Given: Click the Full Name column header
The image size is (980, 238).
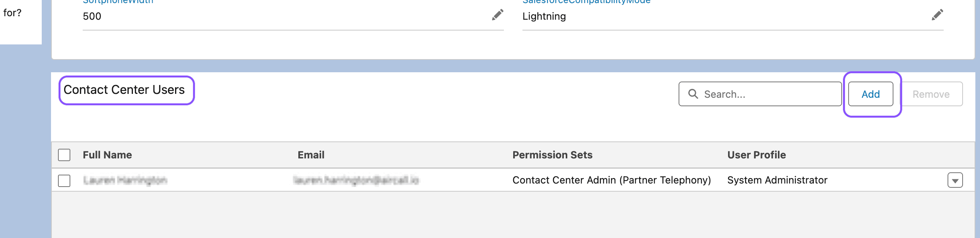Looking at the screenshot, I should click(x=107, y=155).
